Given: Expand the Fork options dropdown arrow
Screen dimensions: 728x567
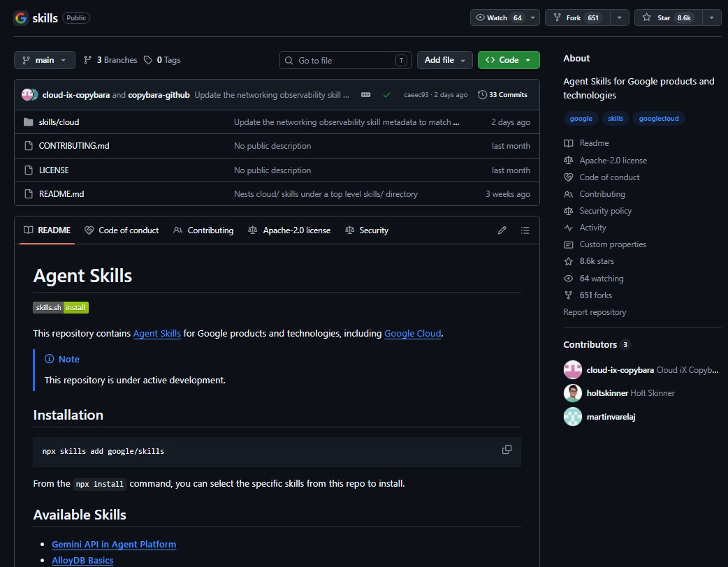Looking at the screenshot, I should 619,17.
